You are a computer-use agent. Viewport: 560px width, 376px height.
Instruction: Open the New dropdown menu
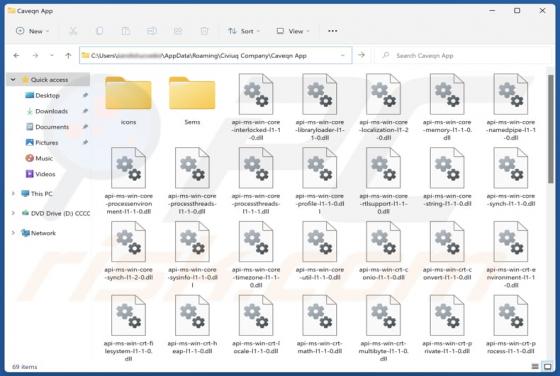click(x=32, y=31)
